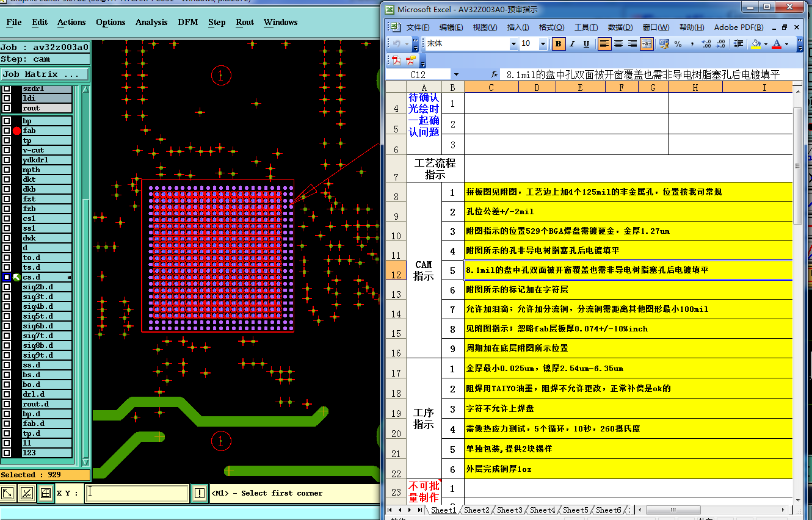Click first Adobe PDF convert icon

[396, 60]
